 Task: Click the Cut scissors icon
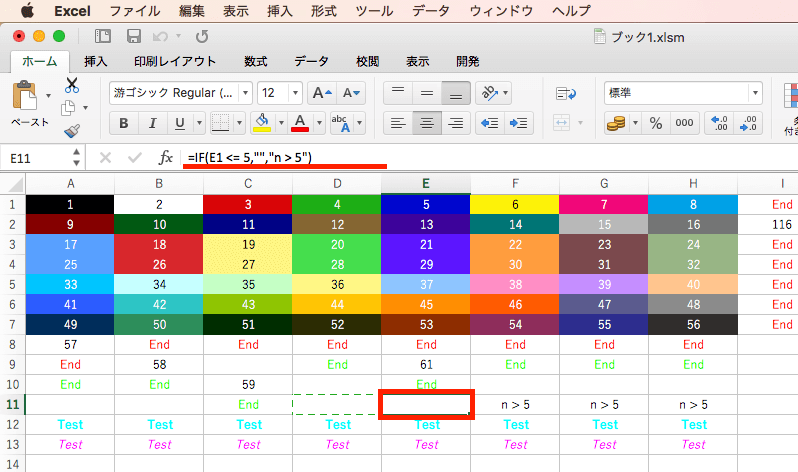click(x=72, y=86)
